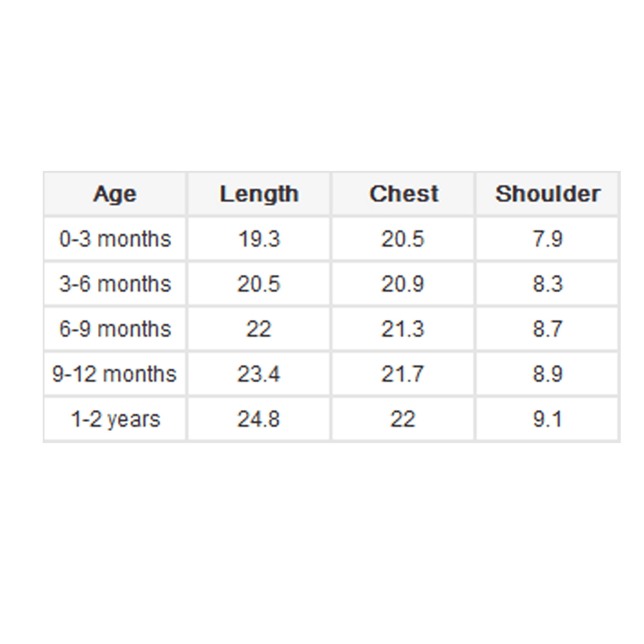Click the Age column header
Image resolution: width=644 pixels, height=644 pixels.
point(115,194)
